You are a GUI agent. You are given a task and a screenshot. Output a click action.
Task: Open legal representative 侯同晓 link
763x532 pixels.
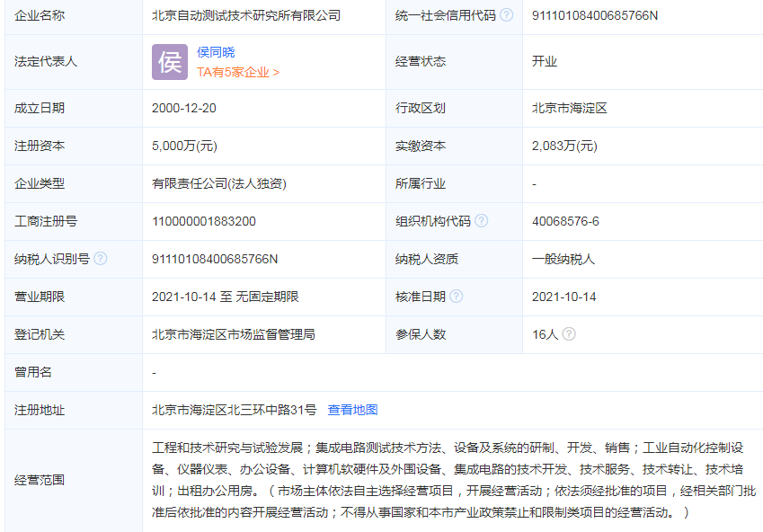[216, 52]
